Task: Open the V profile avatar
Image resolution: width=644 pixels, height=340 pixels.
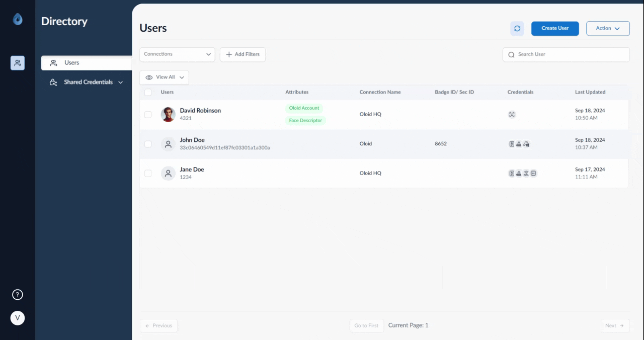Action: point(18,318)
